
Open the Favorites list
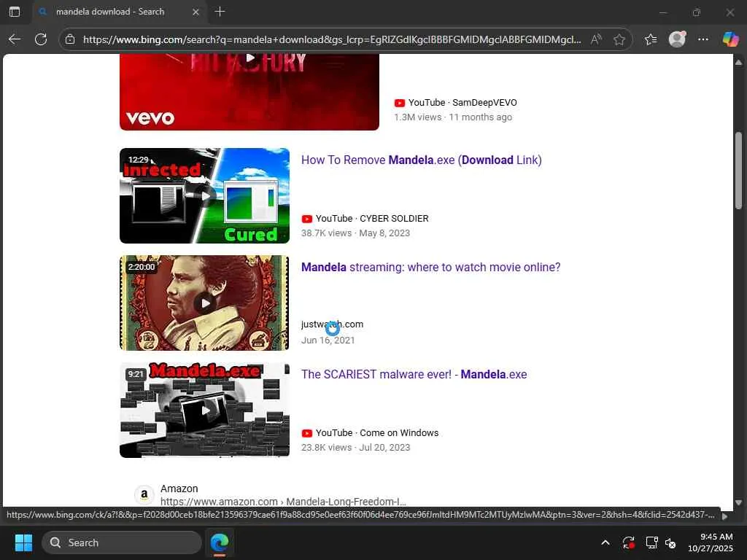click(651, 39)
